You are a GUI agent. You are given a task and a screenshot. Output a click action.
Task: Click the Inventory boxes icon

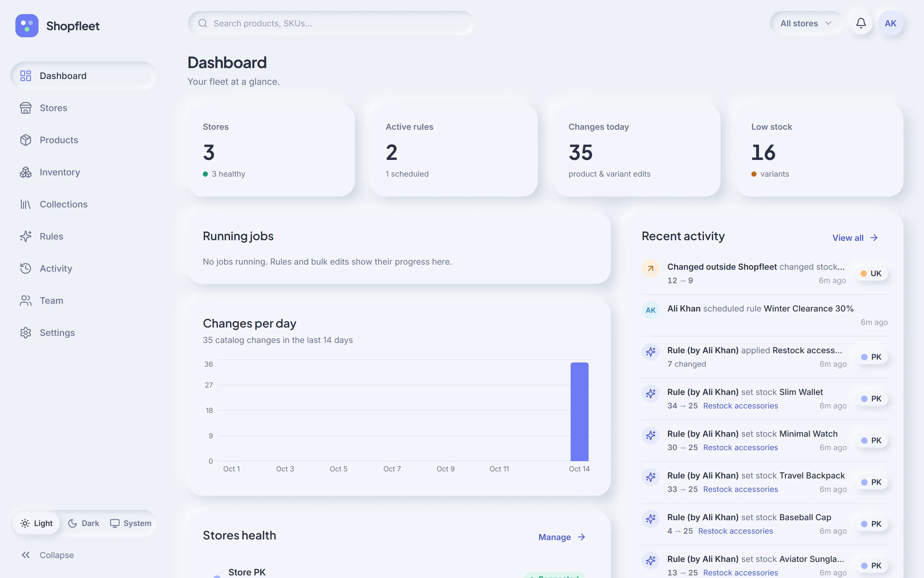26,172
